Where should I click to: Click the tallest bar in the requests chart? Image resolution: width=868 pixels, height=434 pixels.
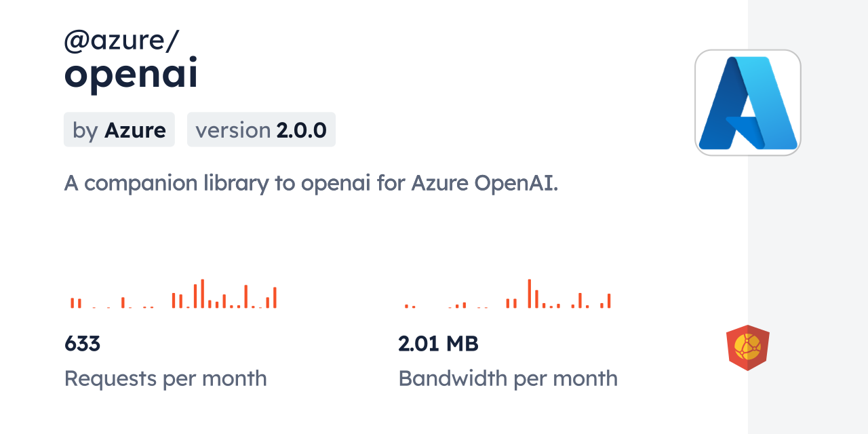point(202,294)
